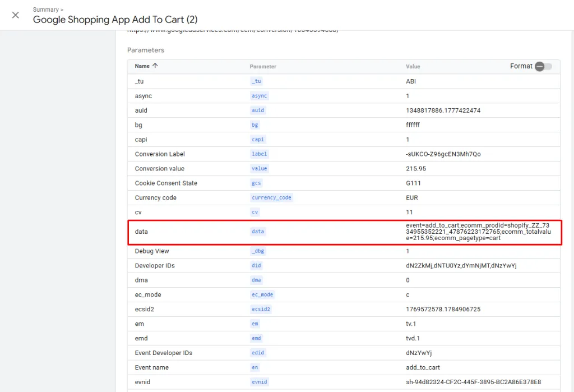Click the Parameter column header

pyautogui.click(x=263, y=66)
